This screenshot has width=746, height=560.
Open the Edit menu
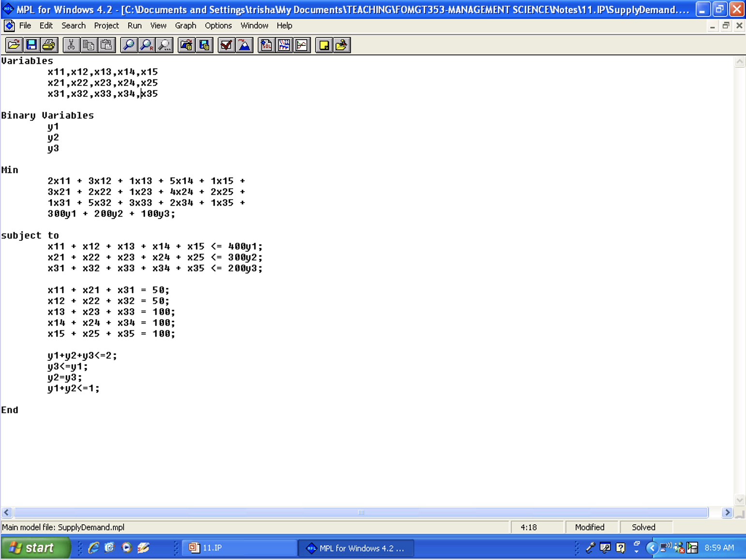[x=46, y=26]
